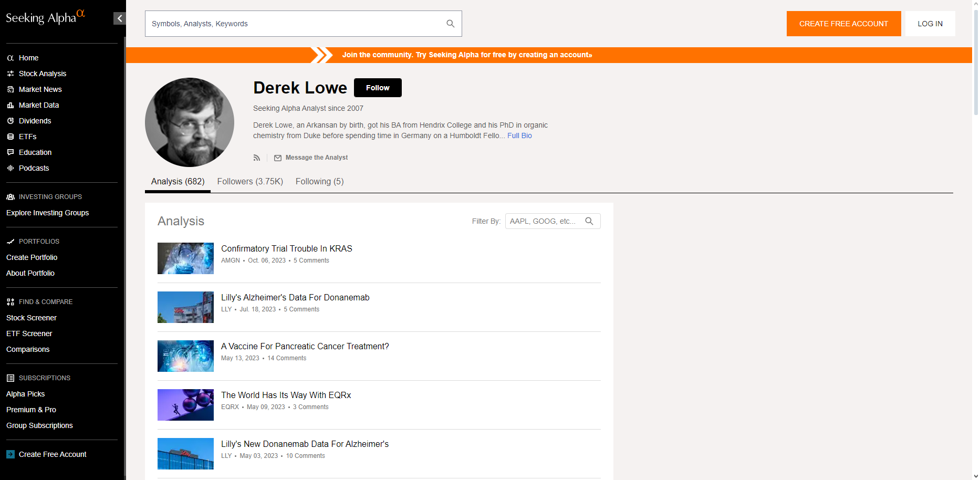Focus the Filter By ticker field
This screenshot has height=480, width=980.
point(552,221)
